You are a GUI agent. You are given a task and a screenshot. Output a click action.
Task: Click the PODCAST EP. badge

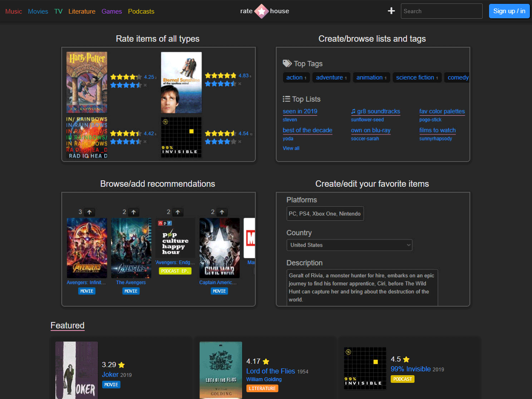(x=175, y=271)
